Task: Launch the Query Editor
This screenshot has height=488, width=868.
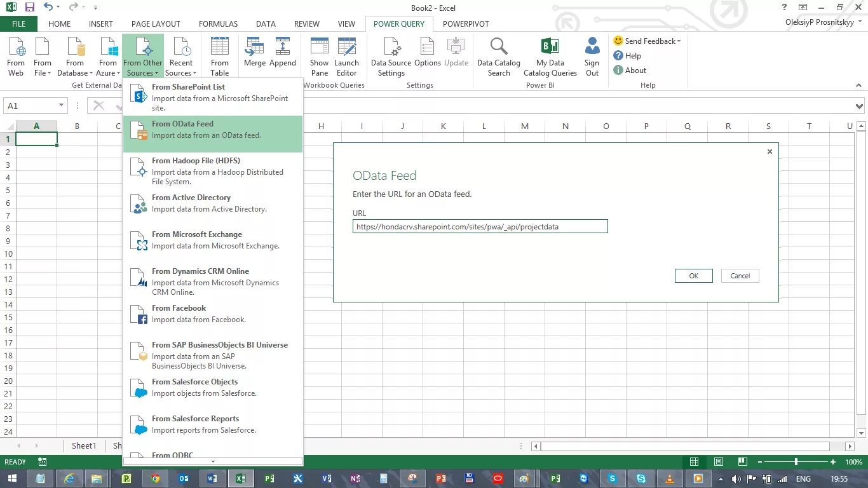Action: 347,57
